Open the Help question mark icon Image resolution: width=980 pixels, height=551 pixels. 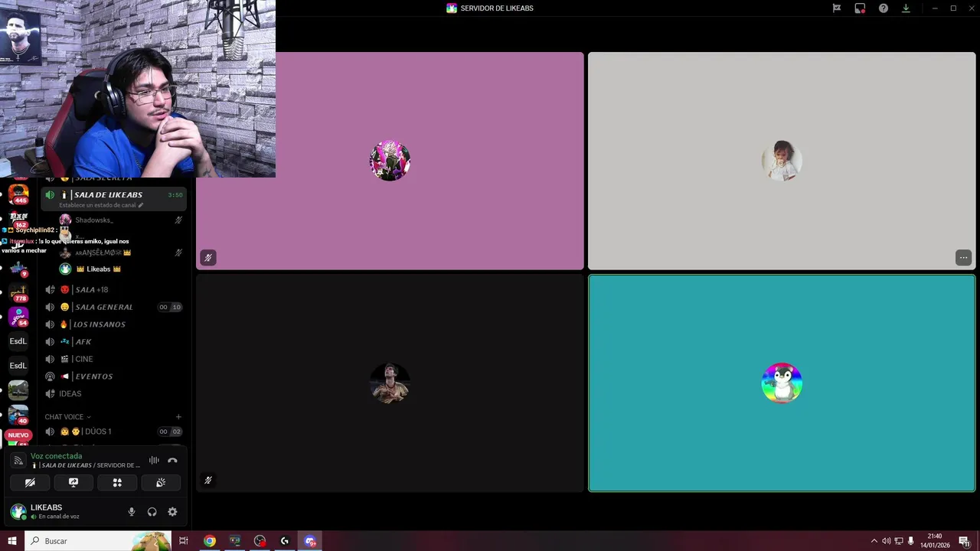pyautogui.click(x=883, y=8)
